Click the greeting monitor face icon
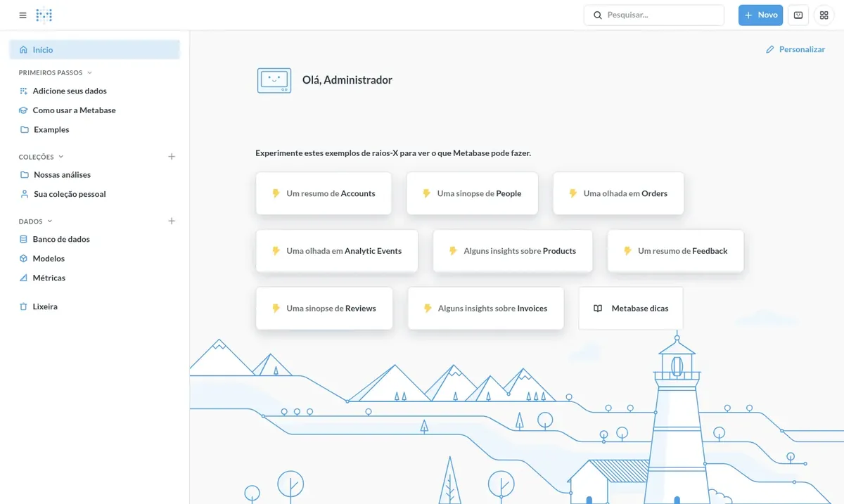 274,81
